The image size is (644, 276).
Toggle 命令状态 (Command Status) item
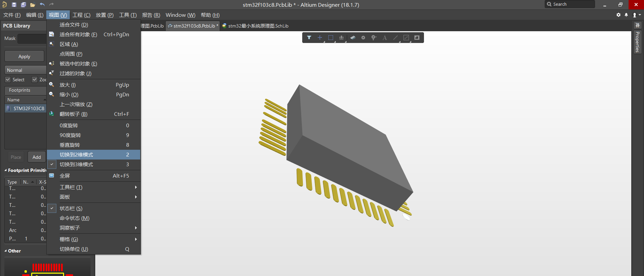coord(94,218)
